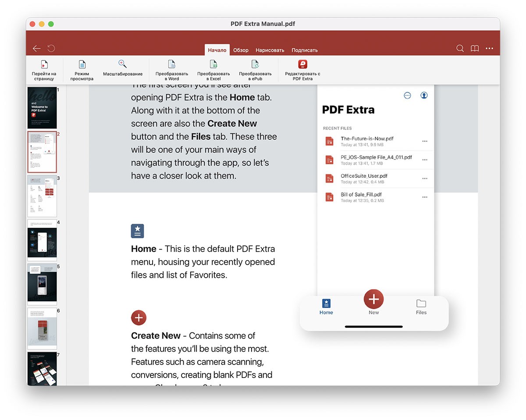Click the red PDF icon of Bill of Sale_Fill.pdf

click(329, 197)
